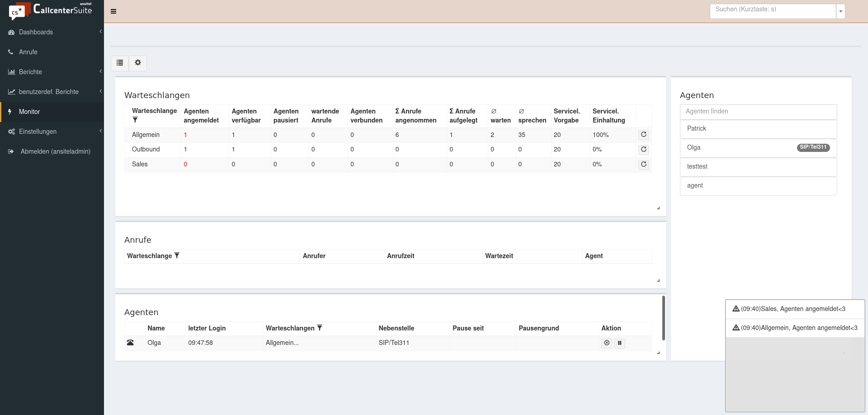Select agent Patrick in the agent list
The height and width of the screenshot is (415, 868).
pyautogui.click(x=758, y=129)
